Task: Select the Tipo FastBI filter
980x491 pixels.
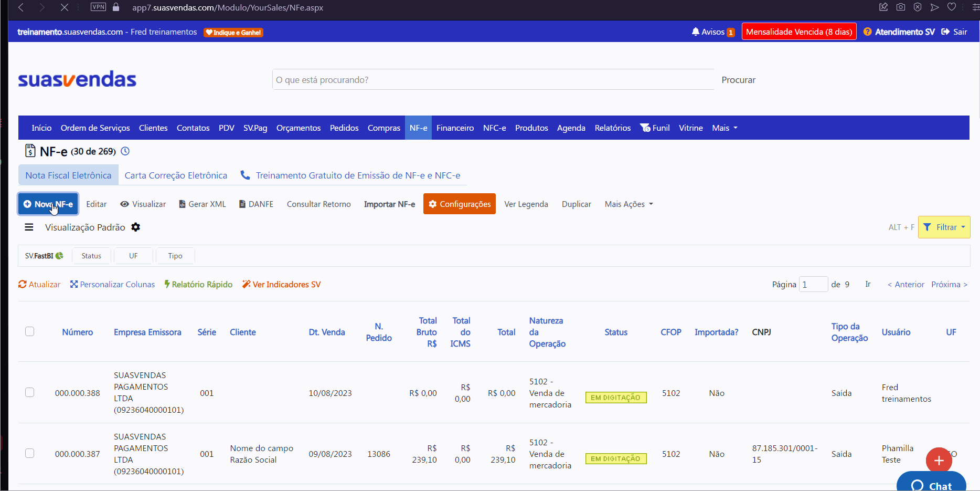Action: pos(175,256)
